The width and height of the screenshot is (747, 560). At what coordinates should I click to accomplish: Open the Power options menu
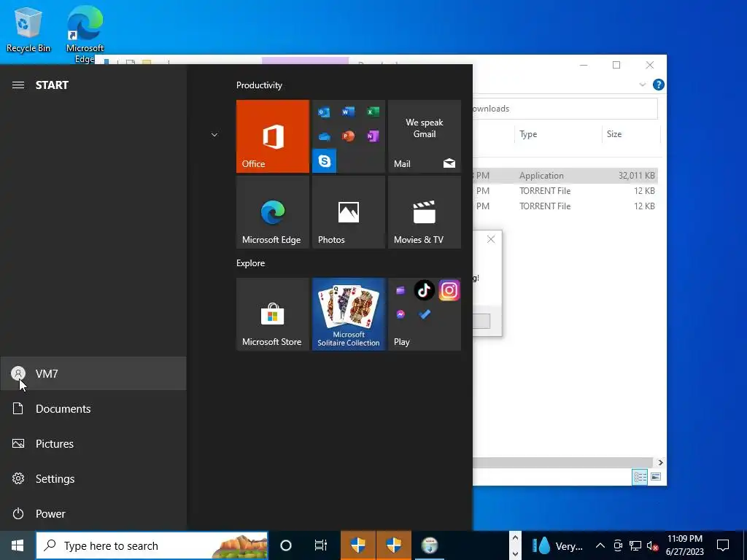click(x=93, y=514)
